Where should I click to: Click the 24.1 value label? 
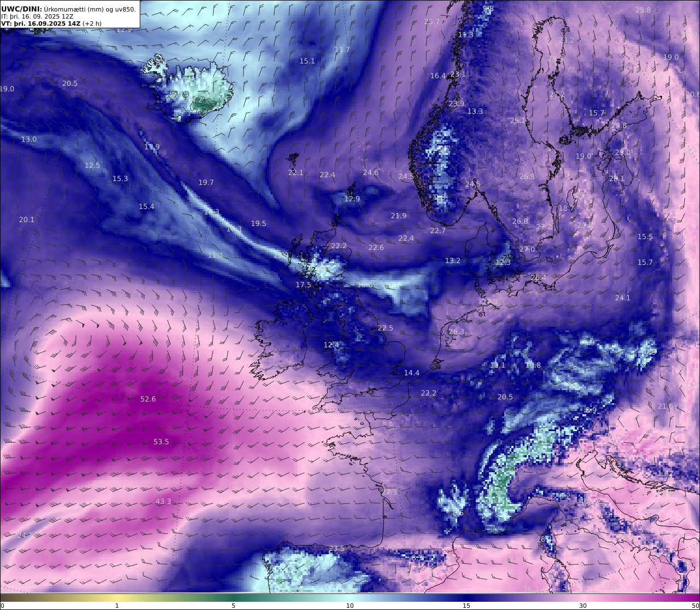(623, 298)
